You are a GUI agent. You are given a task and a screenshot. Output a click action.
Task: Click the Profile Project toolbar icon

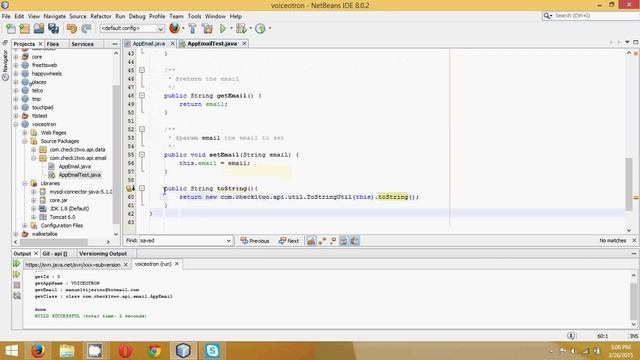pos(260,28)
